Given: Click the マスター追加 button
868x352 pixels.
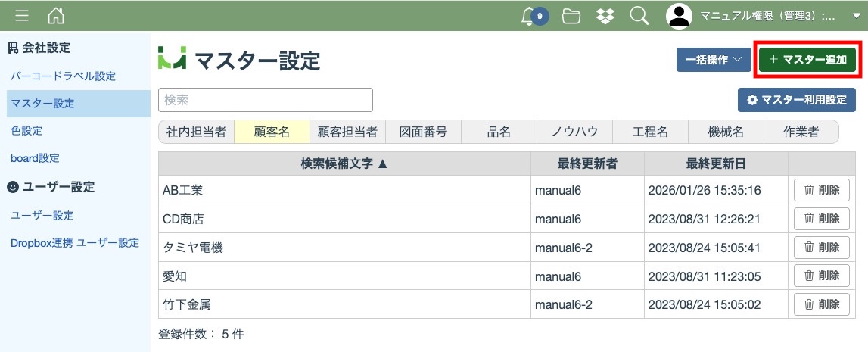Looking at the screenshot, I should coord(807,60).
